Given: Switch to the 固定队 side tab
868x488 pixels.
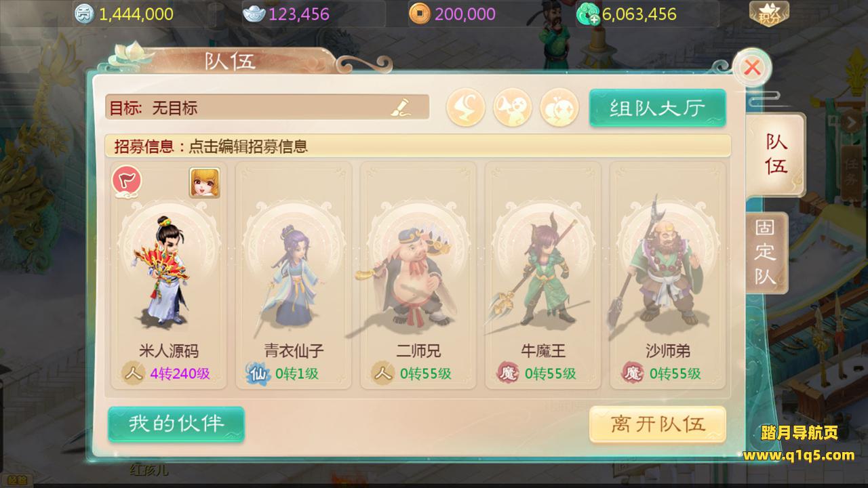Looking at the screenshot, I should click(x=766, y=253).
